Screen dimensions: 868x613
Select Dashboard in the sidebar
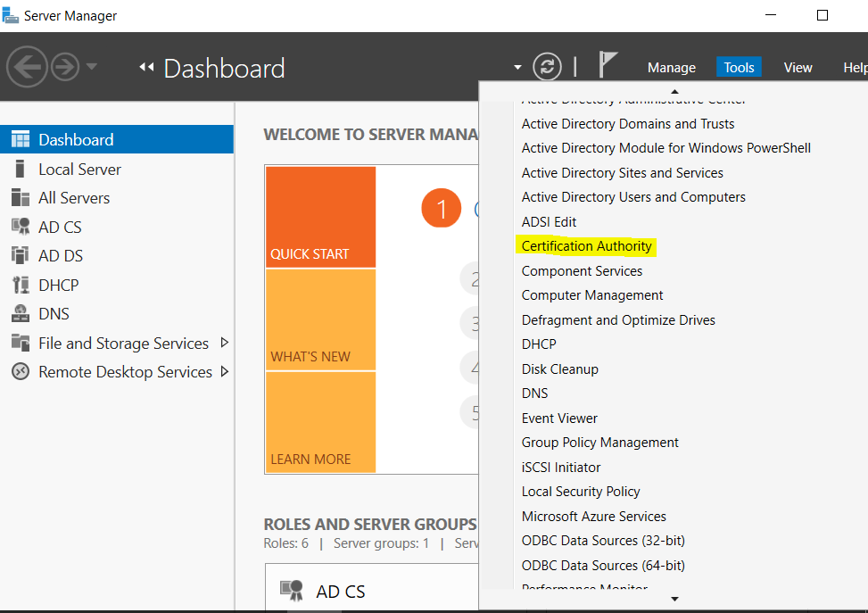tap(117, 139)
